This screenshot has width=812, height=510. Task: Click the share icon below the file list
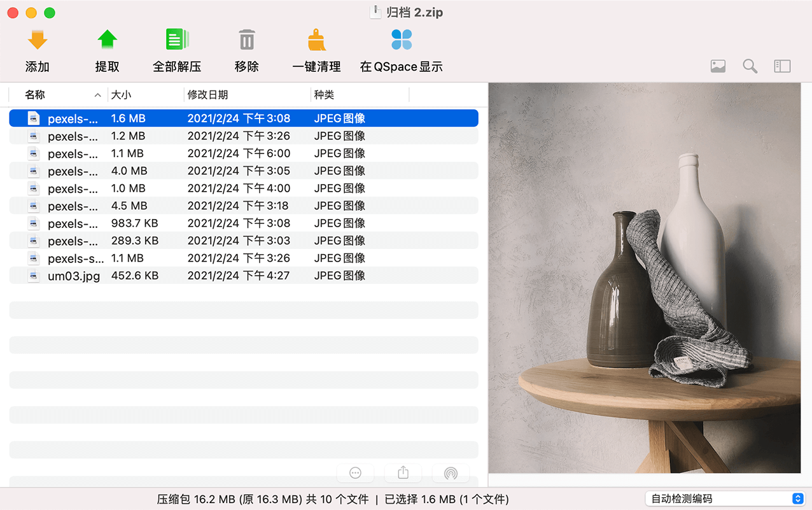403,473
